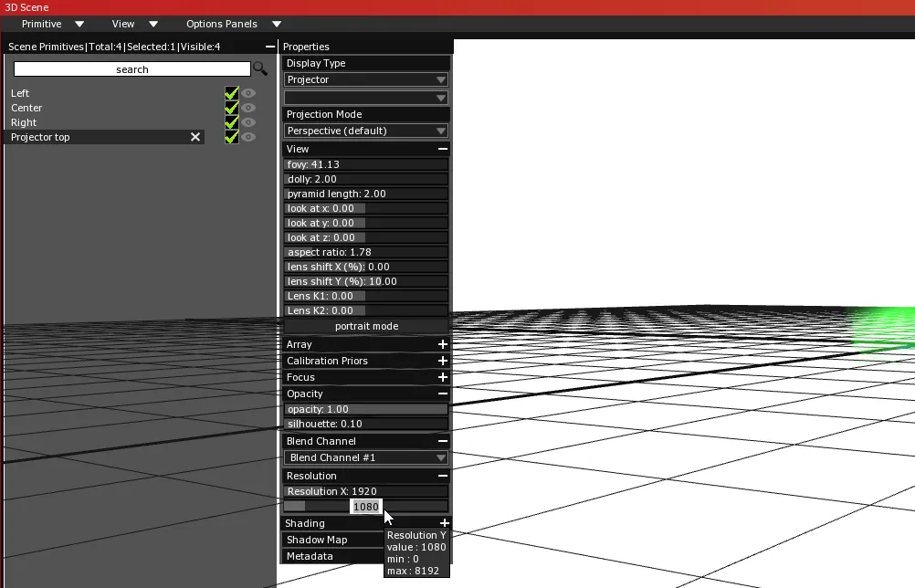Toggle eye visibility for Left
The image size is (915, 588).
coord(248,93)
